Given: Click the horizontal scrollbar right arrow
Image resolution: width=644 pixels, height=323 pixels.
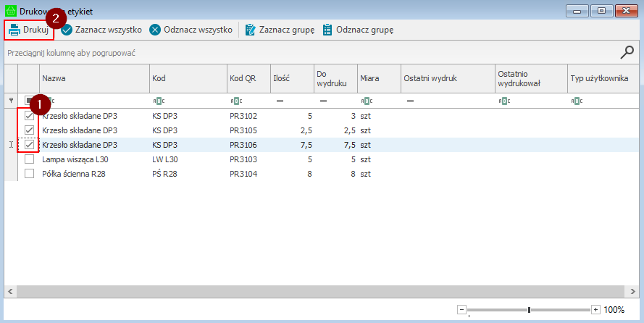Looking at the screenshot, I should coord(637,290).
